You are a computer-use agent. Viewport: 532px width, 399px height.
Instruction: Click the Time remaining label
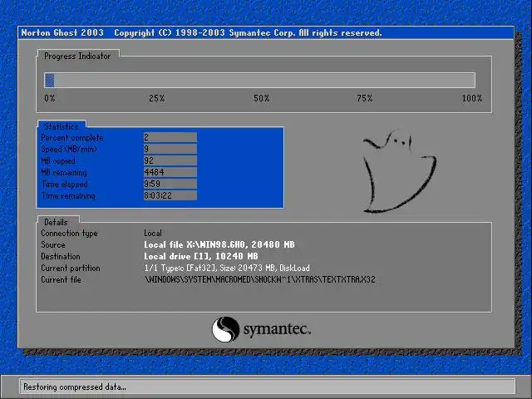click(68, 196)
